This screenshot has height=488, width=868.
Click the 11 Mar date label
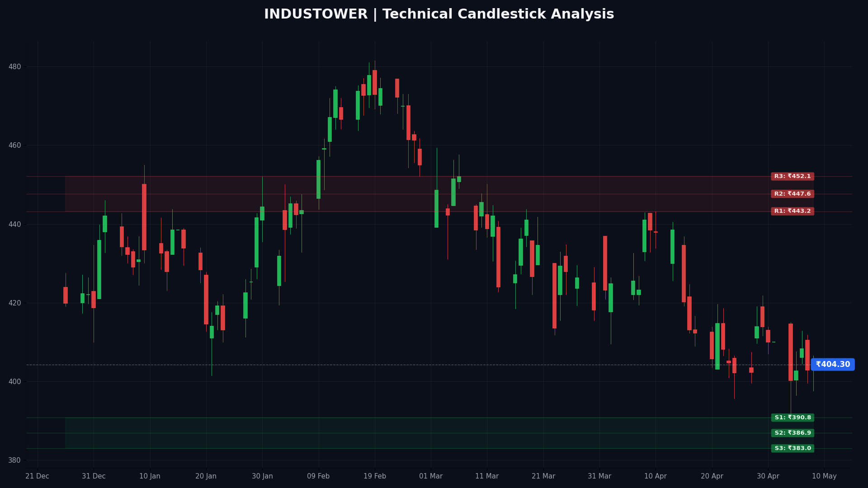coord(487,476)
